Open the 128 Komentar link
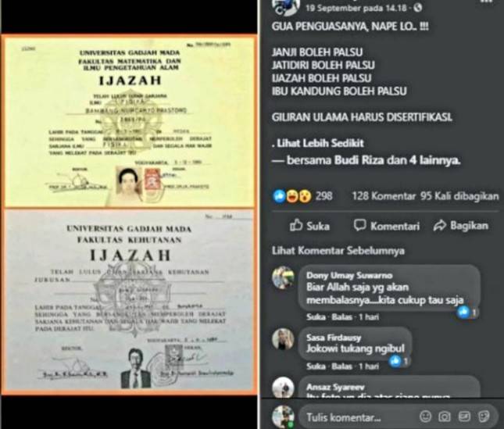This screenshot has height=429, width=504. [384, 196]
